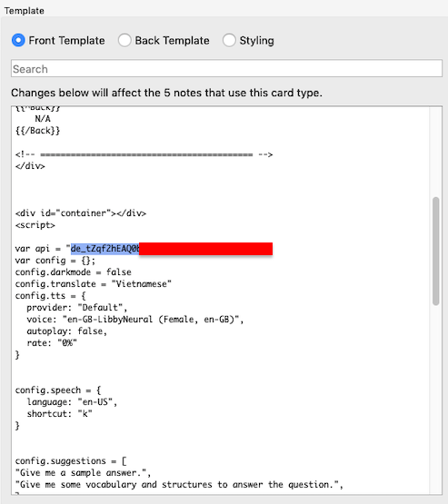
Task: Click the highlighted api key text
Action: (105, 249)
